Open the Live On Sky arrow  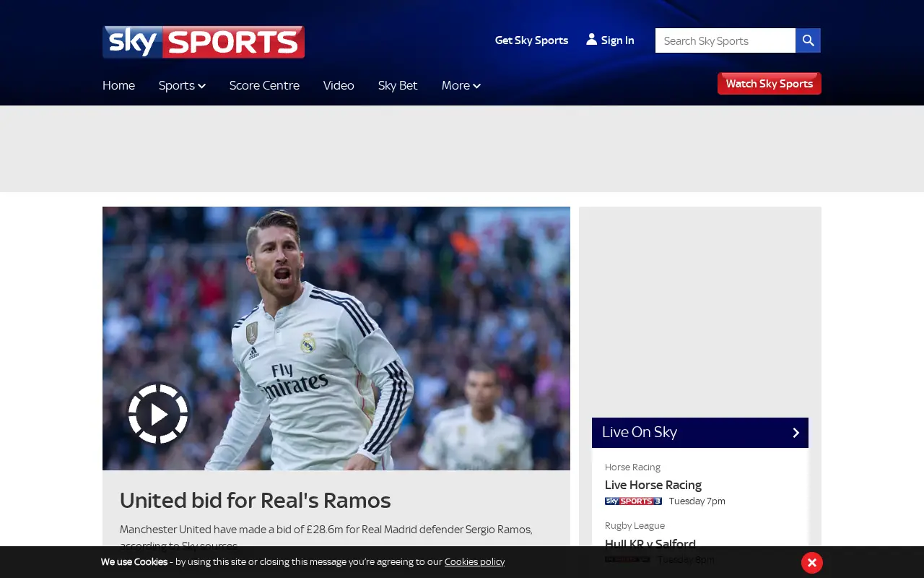pos(796,433)
